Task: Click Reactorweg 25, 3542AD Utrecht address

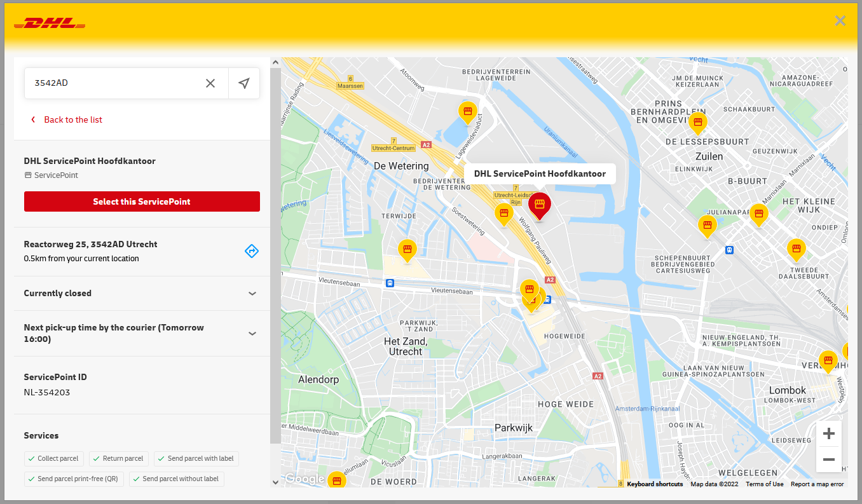Action: [90, 244]
